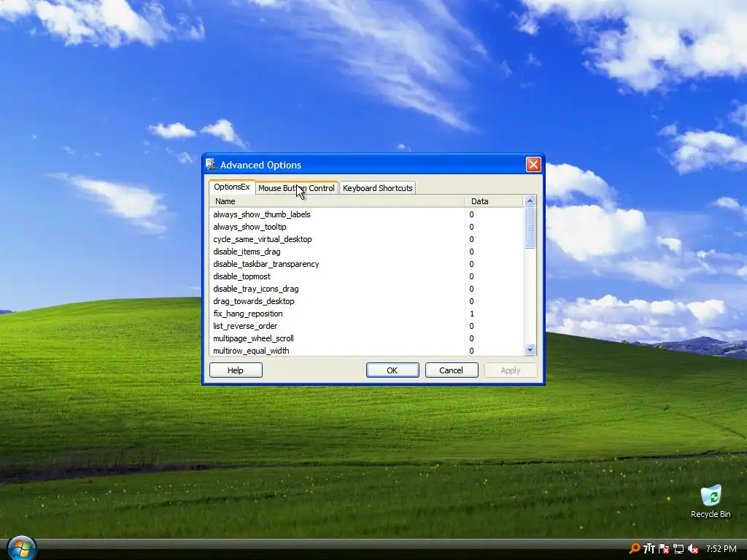Click the network connection tray icon
The image size is (747, 560).
tap(678, 548)
